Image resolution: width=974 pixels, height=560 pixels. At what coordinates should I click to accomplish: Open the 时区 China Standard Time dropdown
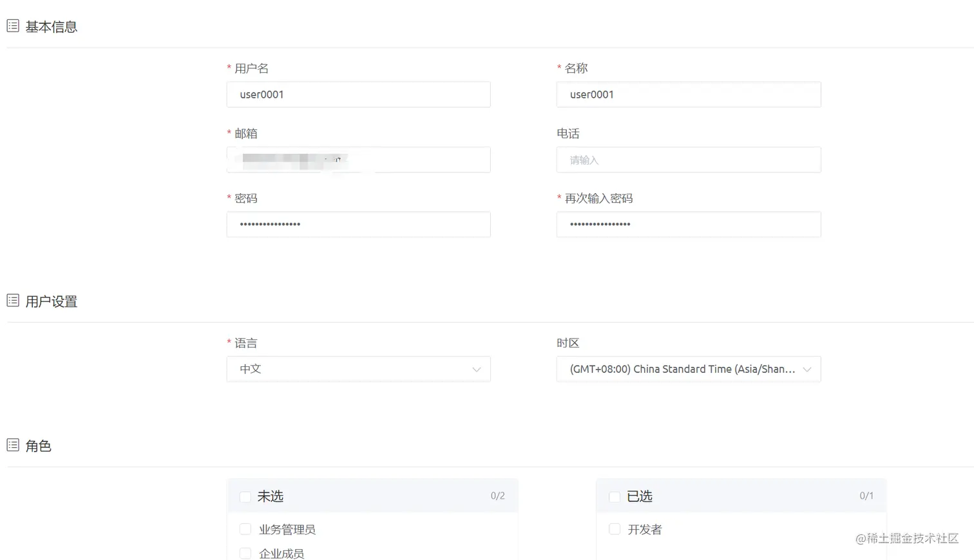coord(689,369)
